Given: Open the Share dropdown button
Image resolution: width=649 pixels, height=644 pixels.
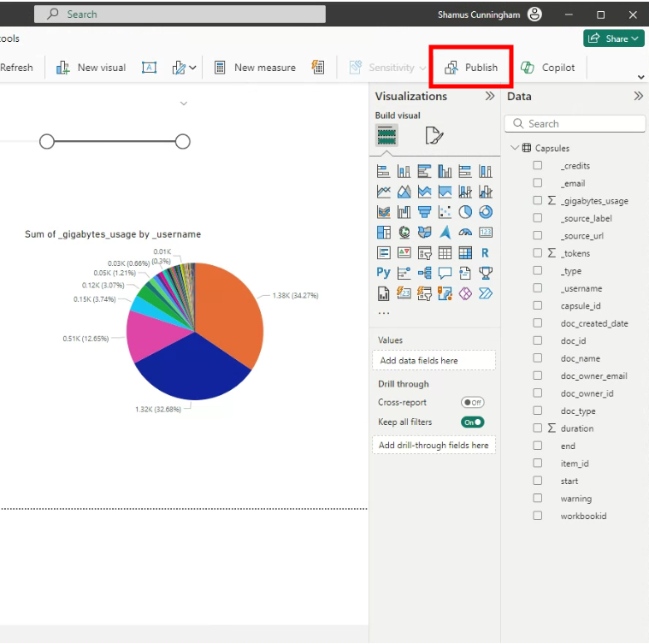Looking at the screenshot, I should tap(614, 38).
